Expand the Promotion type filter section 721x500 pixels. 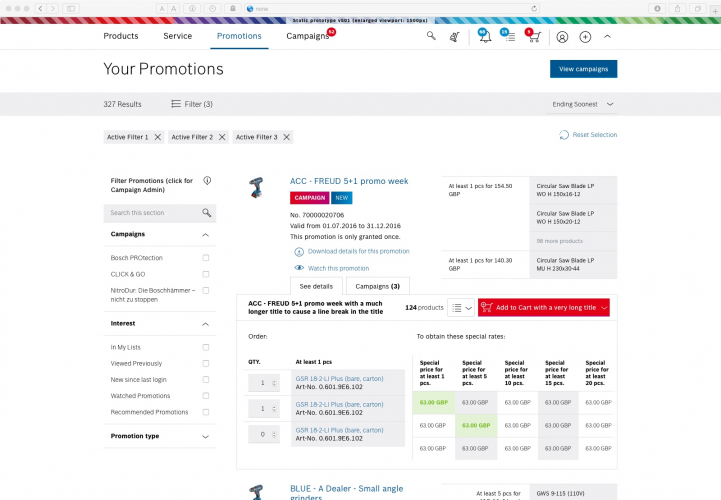coord(206,437)
